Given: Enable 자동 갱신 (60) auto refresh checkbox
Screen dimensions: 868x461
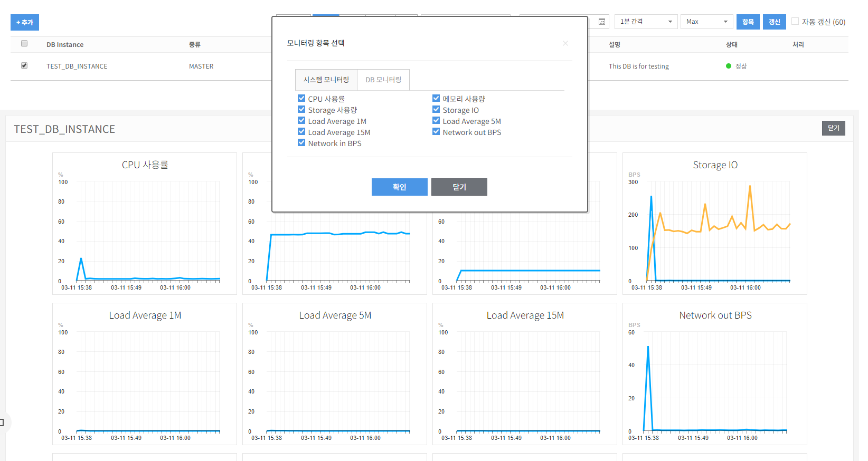Looking at the screenshot, I should [795, 21].
